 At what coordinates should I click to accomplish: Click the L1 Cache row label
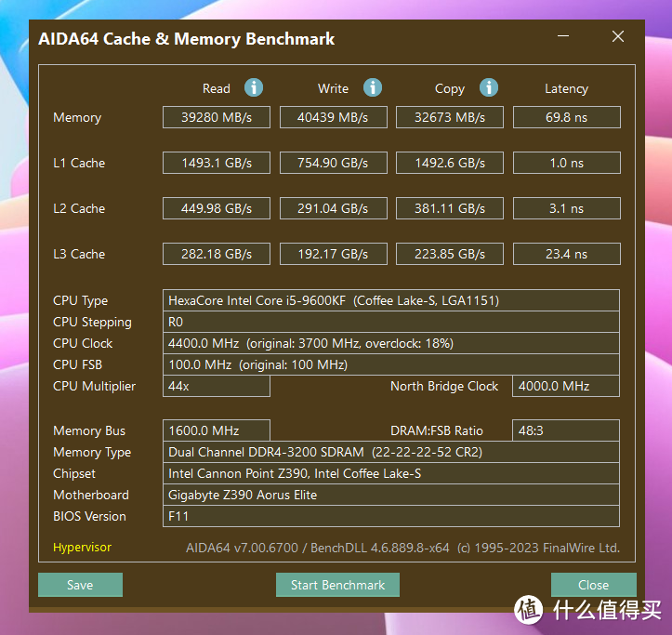click(79, 163)
